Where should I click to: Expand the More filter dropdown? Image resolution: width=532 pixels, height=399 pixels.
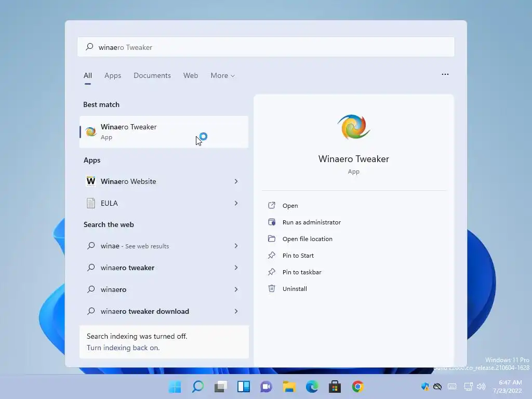click(222, 75)
